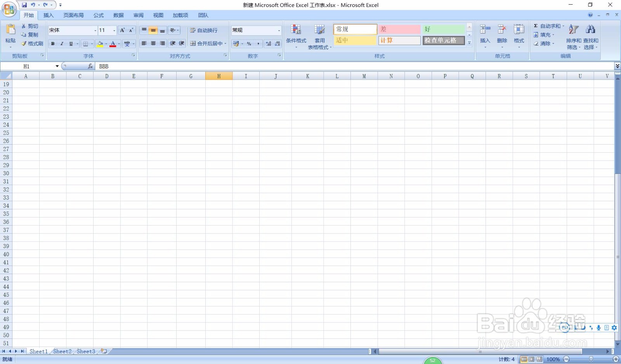Open Find and Select 查找和选择
This screenshot has width=621, height=364.
pyautogui.click(x=591, y=37)
